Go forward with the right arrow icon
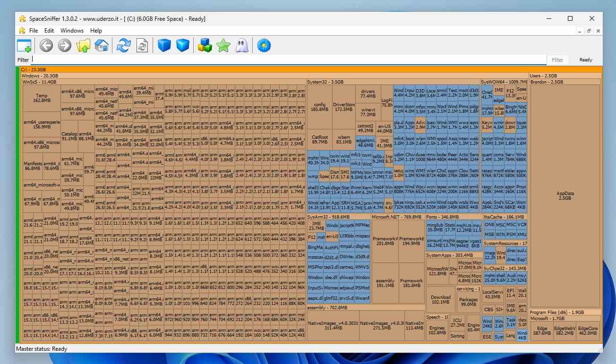The height and width of the screenshot is (364, 616). [65, 45]
